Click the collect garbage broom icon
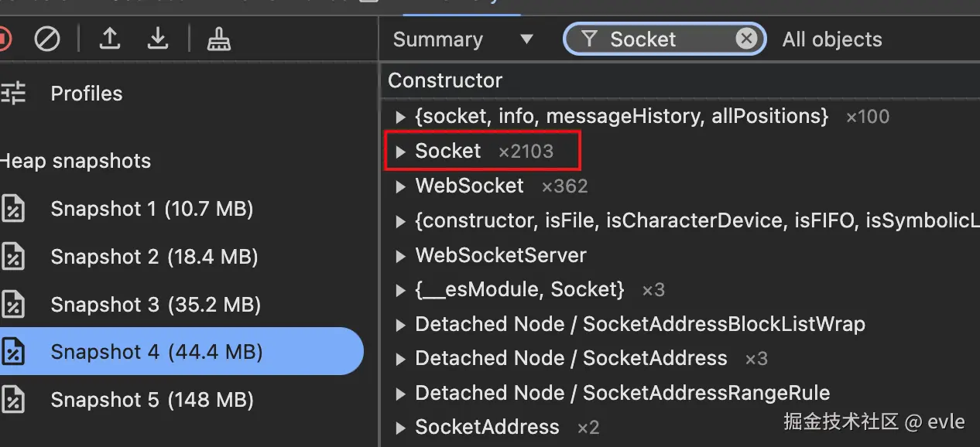This screenshot has width=980, height=447. 219,39
